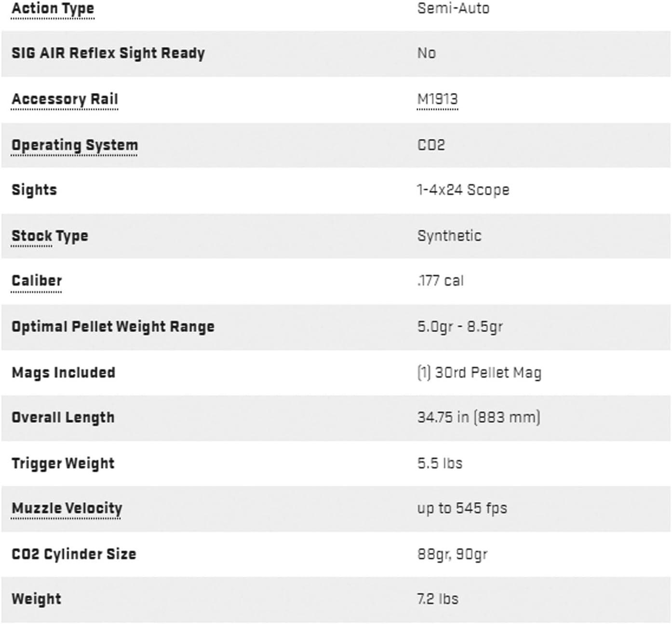Click the up to 545 fps value
This screenshot has width=672, height=624.
(462, 508)
